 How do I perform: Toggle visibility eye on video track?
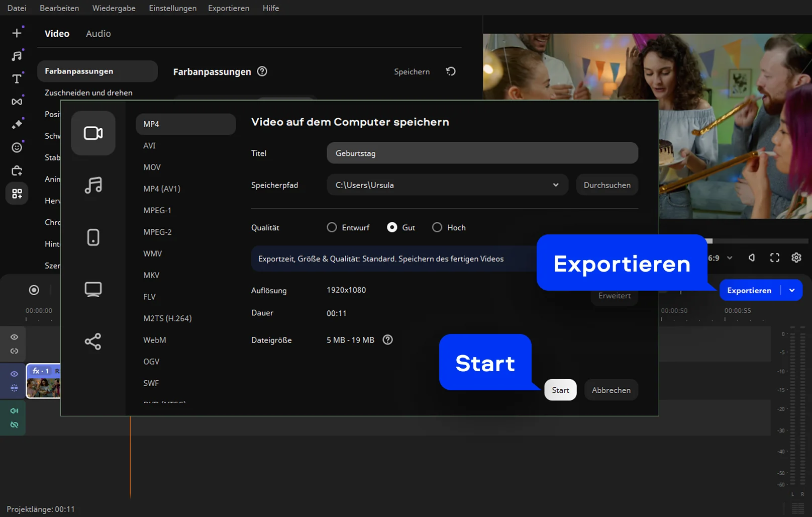point(14,374)
